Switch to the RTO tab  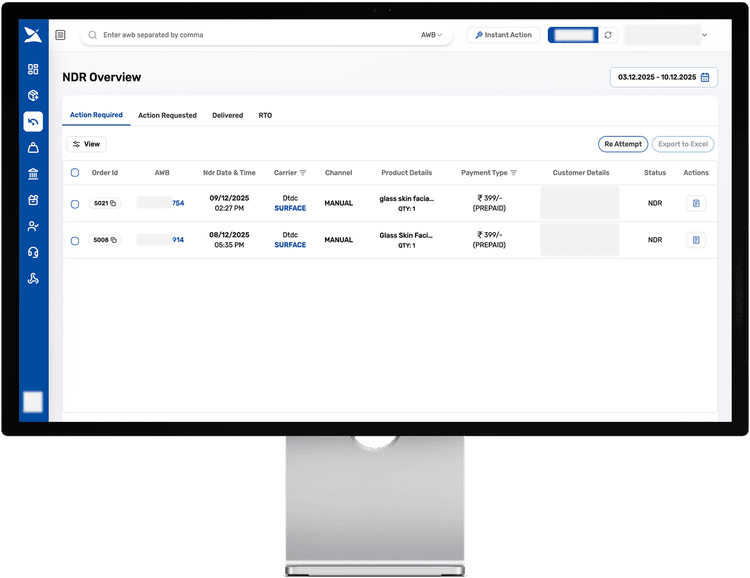pyautogui.click(x=265, y=116)
